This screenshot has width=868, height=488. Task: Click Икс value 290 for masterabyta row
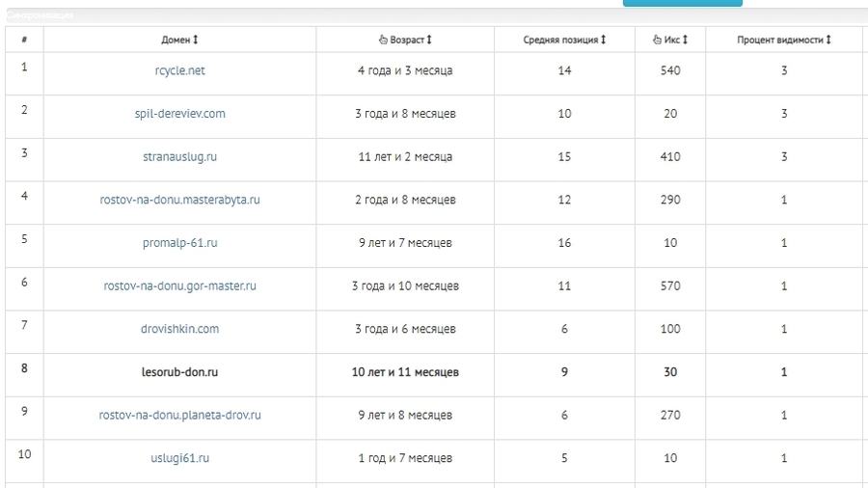pyautogui.click(x=670, y=200)
